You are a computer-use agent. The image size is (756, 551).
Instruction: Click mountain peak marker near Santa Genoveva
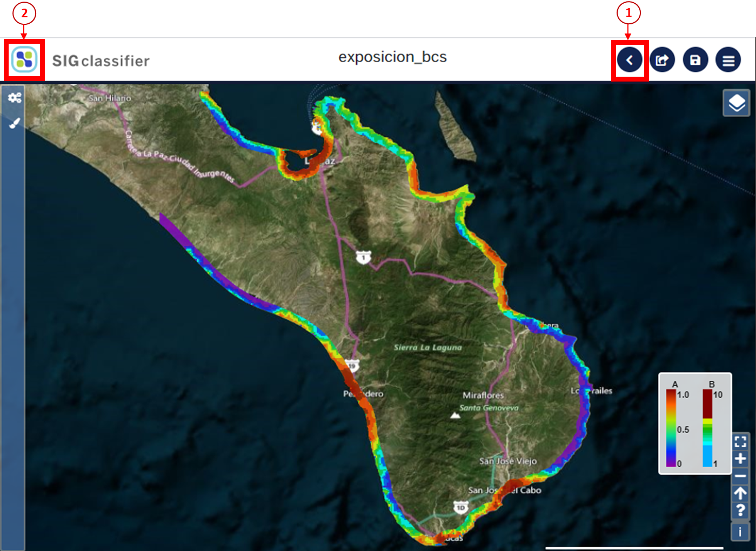(455, 415)
